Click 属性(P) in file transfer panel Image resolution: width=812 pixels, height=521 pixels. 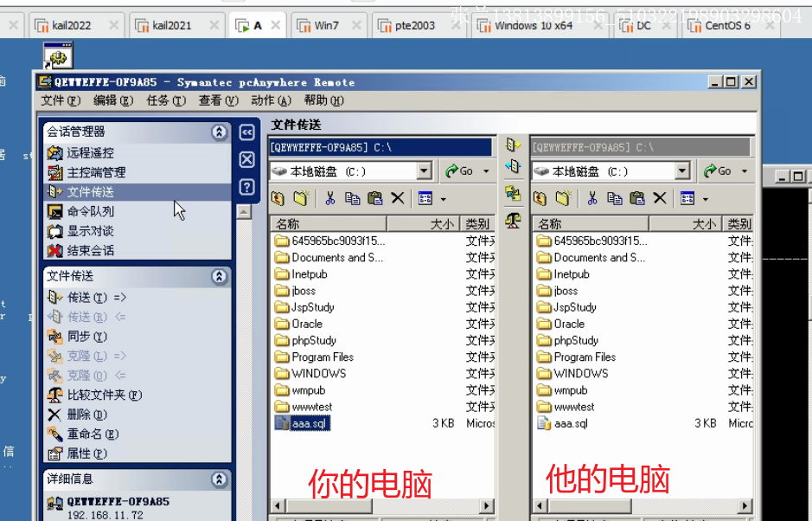[x=77, y=453]
